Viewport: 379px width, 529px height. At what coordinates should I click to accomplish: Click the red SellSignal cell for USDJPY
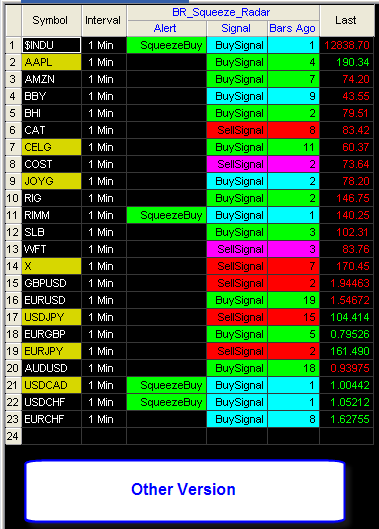(237, 317)
